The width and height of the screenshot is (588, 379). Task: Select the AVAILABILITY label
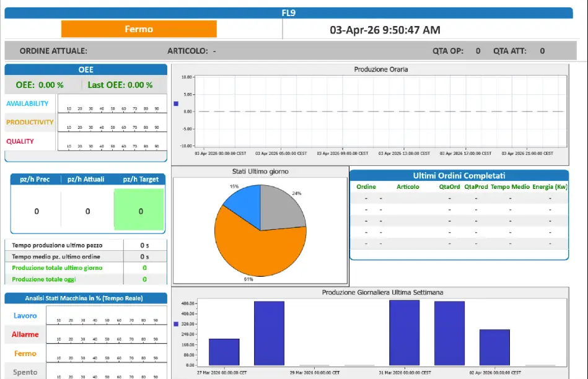[x=27, y=103]
